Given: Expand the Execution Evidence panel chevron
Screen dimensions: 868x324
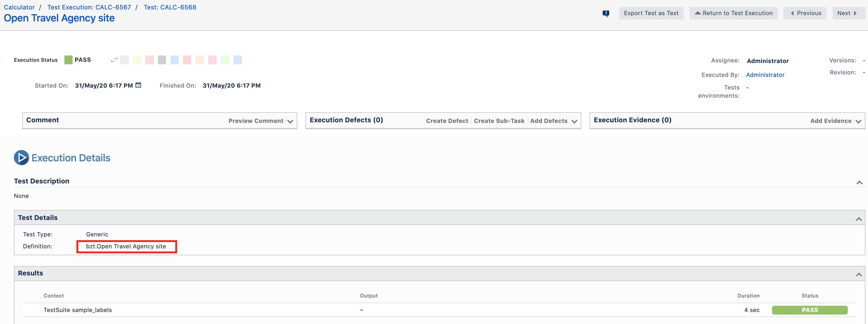Looking at the screenshot, I should pyautogui.click(x=858, y=121).
